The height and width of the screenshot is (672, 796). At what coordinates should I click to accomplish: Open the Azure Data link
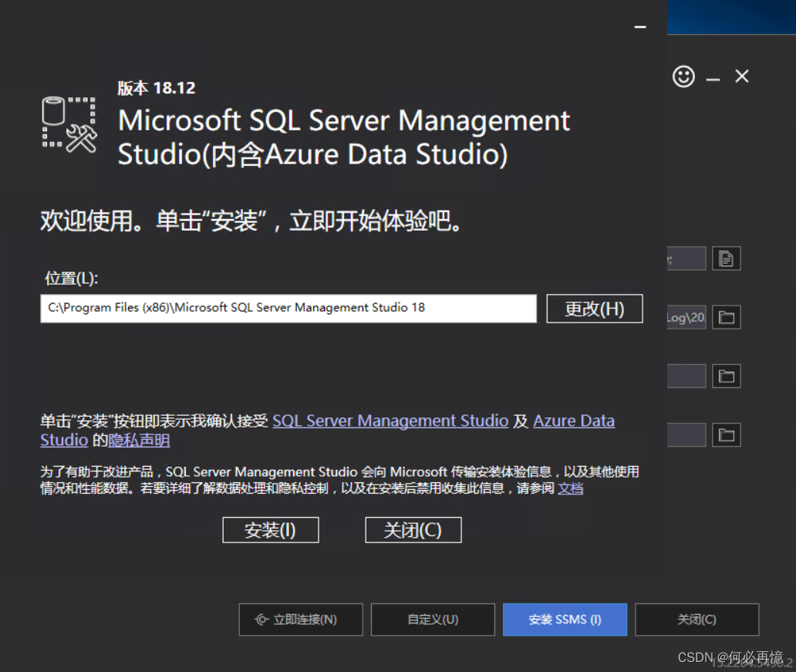point(574,420)
